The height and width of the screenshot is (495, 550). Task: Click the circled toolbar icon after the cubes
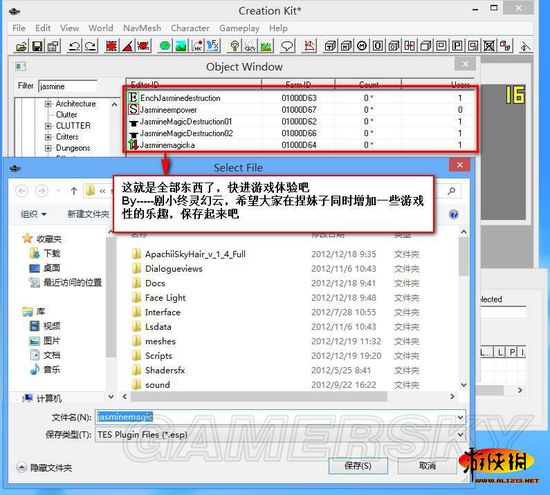[x=362, y=46]
